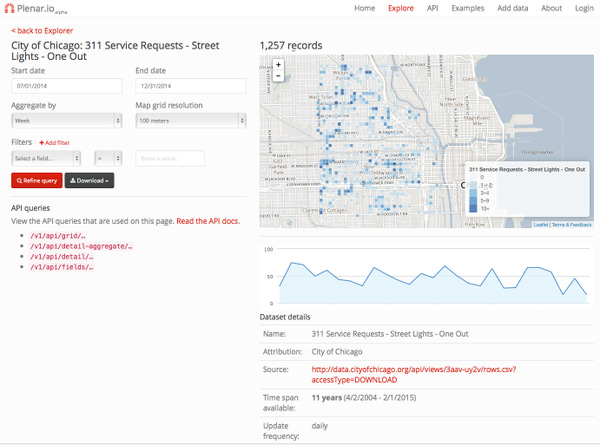Open the Examples nav item
600x445 pixels.
pos(468,8)
